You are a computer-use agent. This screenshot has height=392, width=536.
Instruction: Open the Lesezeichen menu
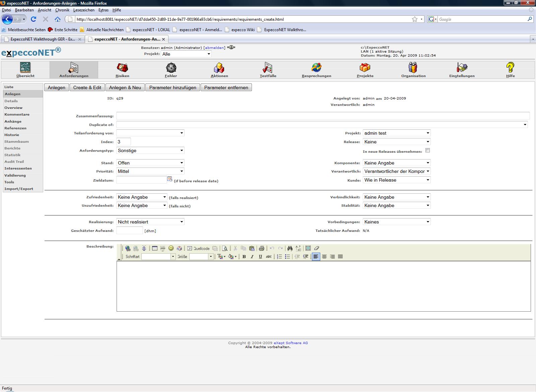pos(84,10)
